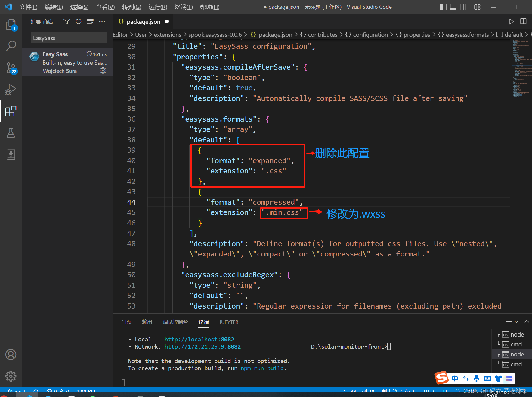
Task: Customize layout icon in title bar
Action: click(x=477, y=7)
